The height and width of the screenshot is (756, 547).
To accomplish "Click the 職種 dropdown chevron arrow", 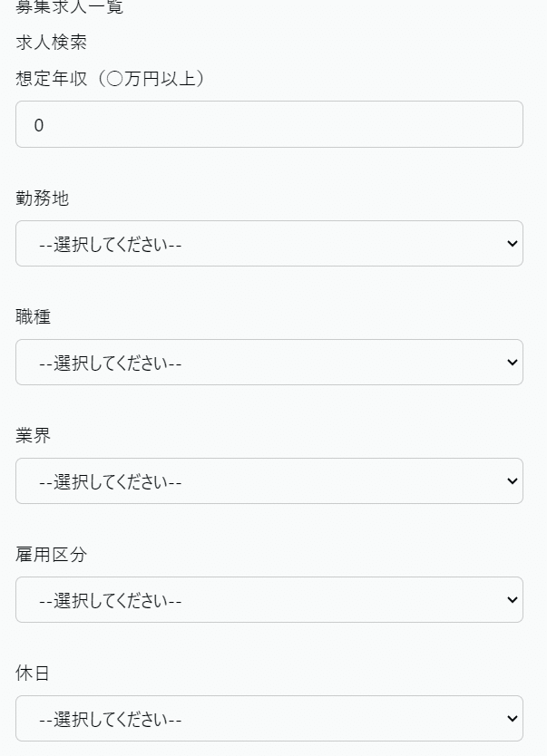I will pyautogui.click(x=513, y=363).
